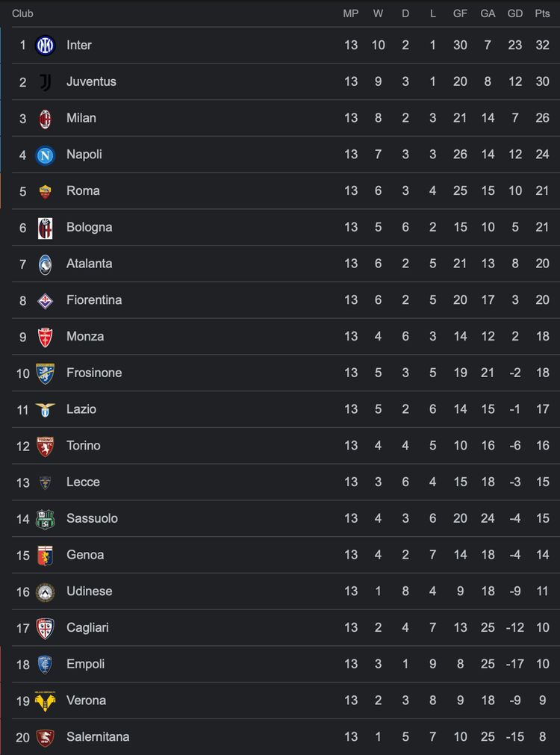Open the Monza team name link
The height and width of the screenshot is (755, 560).
pos(85,336)
